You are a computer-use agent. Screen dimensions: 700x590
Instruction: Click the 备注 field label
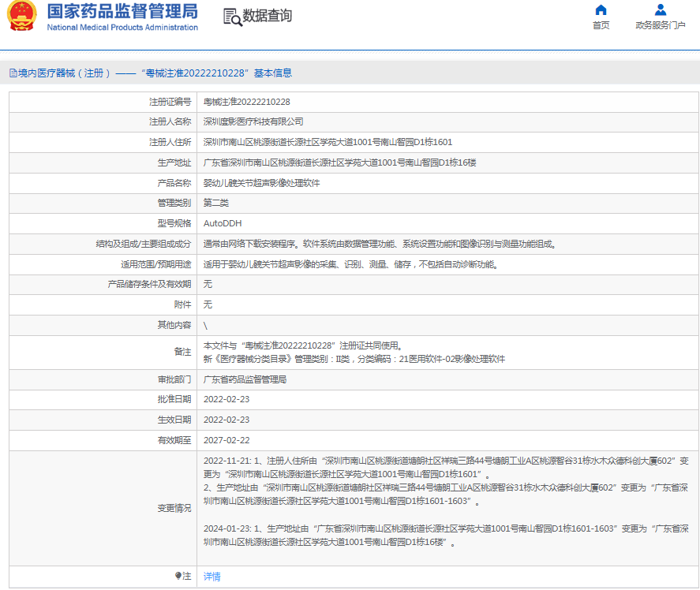[x=182, y=352]
